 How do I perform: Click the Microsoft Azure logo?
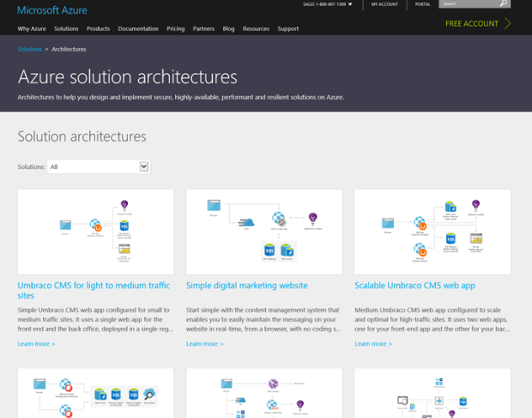[51, 10]
